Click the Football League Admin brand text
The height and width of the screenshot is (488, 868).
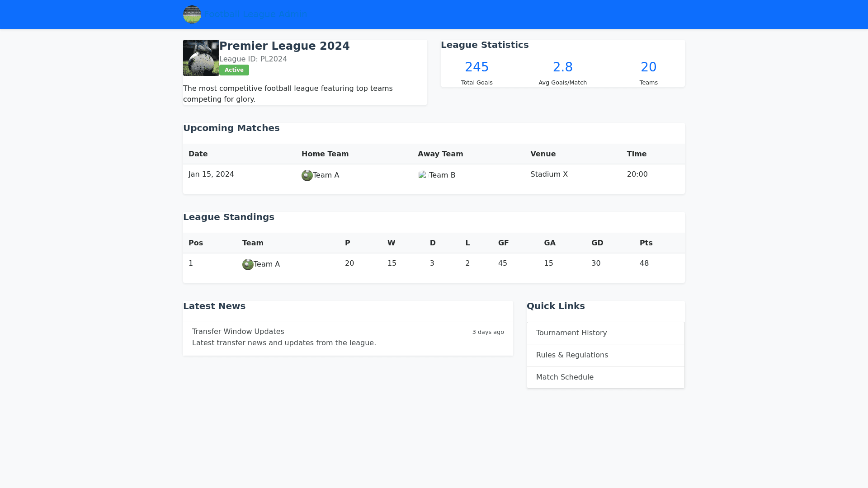pos(256,14)
